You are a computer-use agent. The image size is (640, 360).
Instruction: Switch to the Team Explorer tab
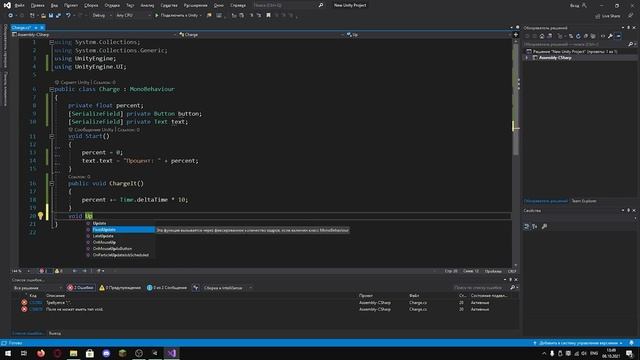(x=584, y=201)
